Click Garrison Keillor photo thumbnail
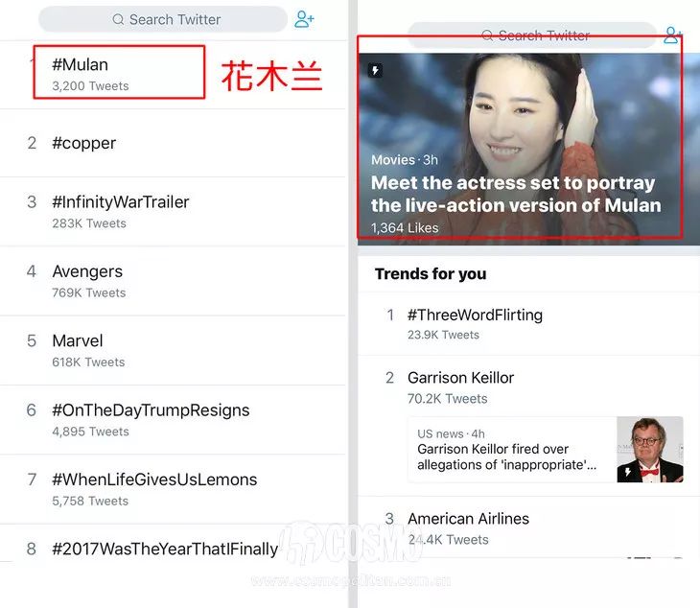The width and height of the screenshot is (700, 608). tap(650, 450)
